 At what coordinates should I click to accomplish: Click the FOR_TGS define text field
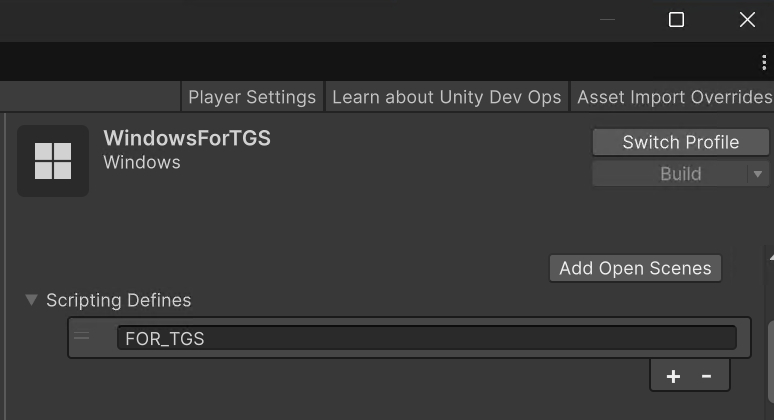click(426, 338)
